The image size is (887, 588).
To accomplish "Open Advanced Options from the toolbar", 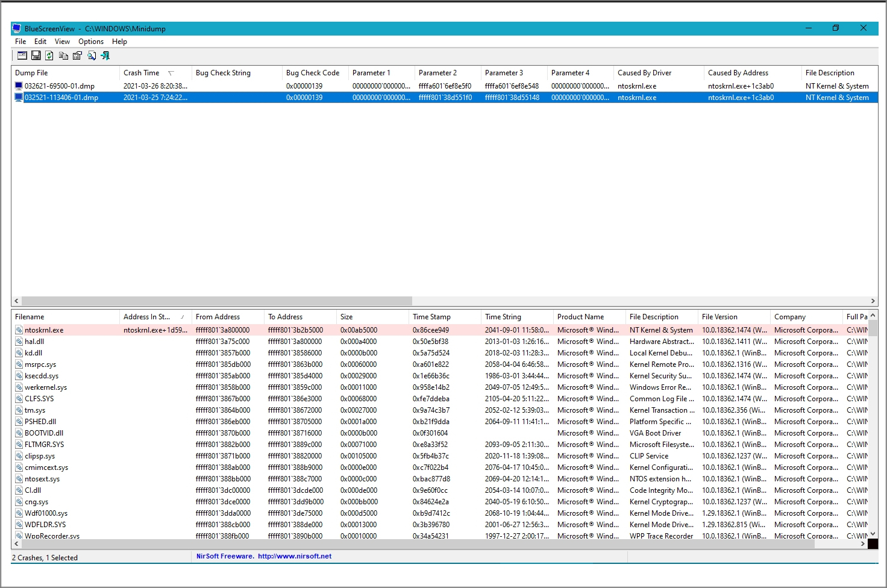I will [22, 55].
